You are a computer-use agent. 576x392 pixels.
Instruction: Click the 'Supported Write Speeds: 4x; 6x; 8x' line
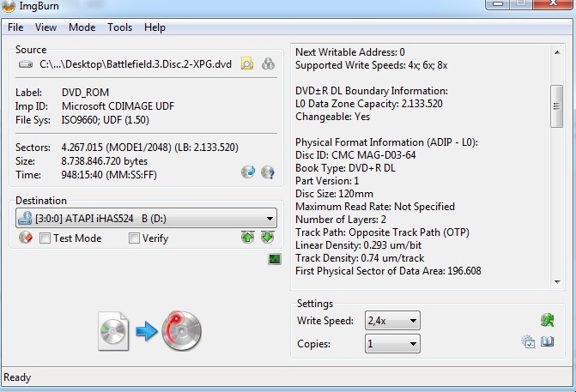372,65
